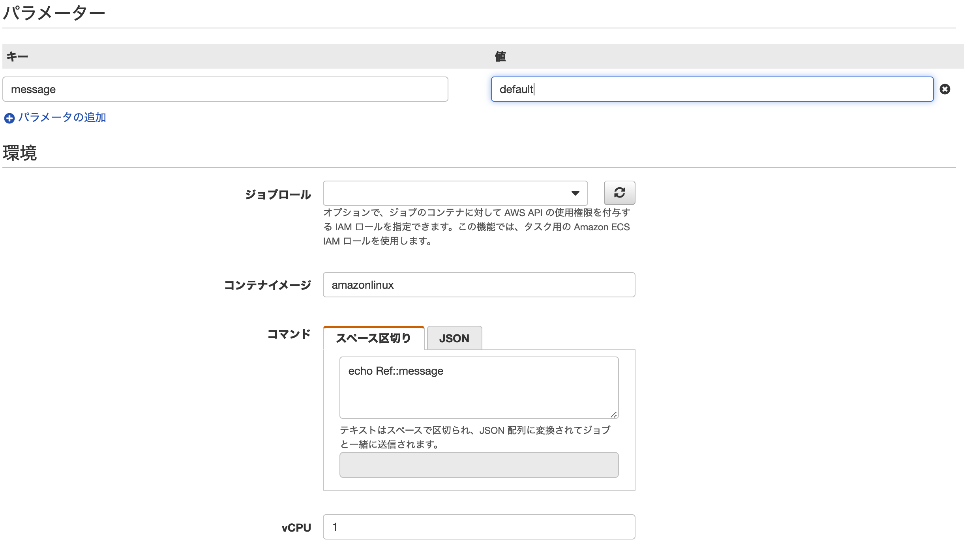This screenshot has height=560, width=971.
Task: Click the plus icon to add parameter
Action: click(x=9, y=118)
